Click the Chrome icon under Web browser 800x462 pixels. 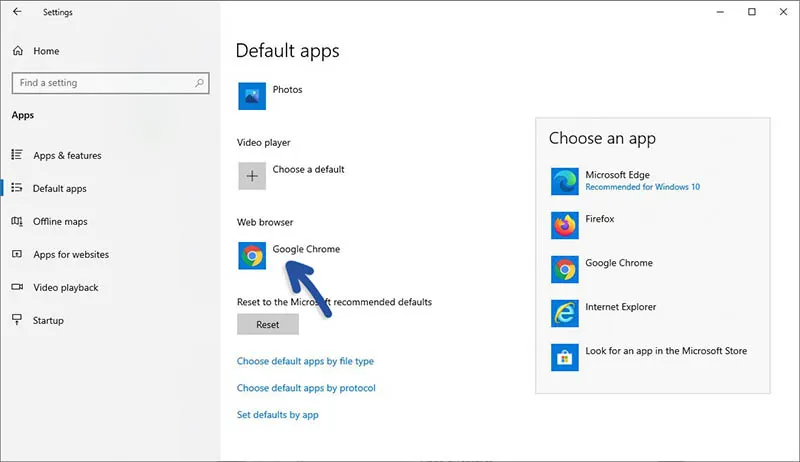click(252, 256)
